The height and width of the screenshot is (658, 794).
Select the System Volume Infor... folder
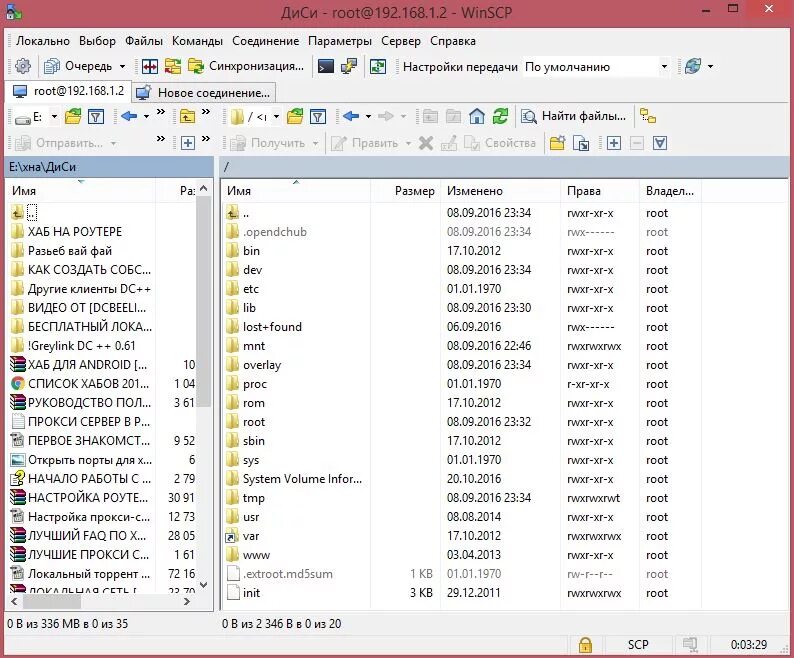tap(302, 479)
